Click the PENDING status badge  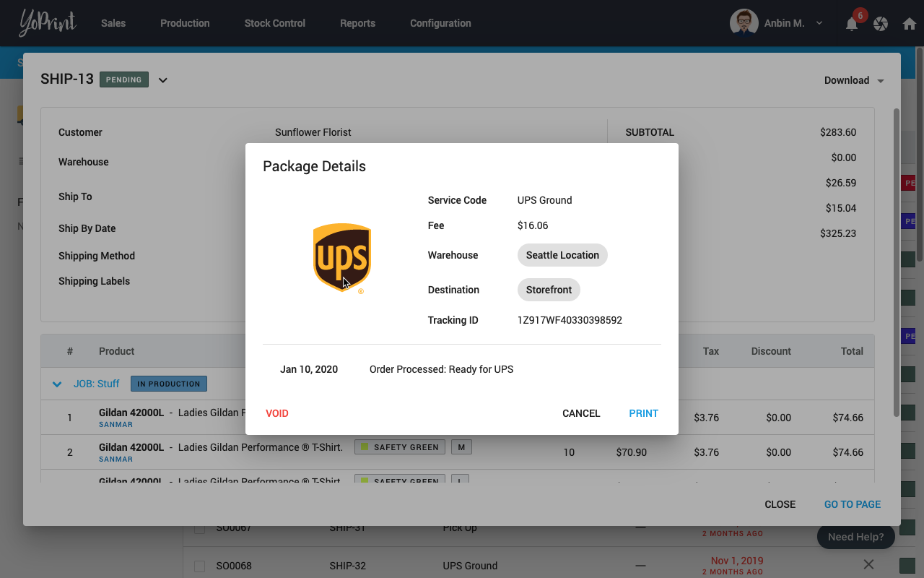click(x=124, y=79)
